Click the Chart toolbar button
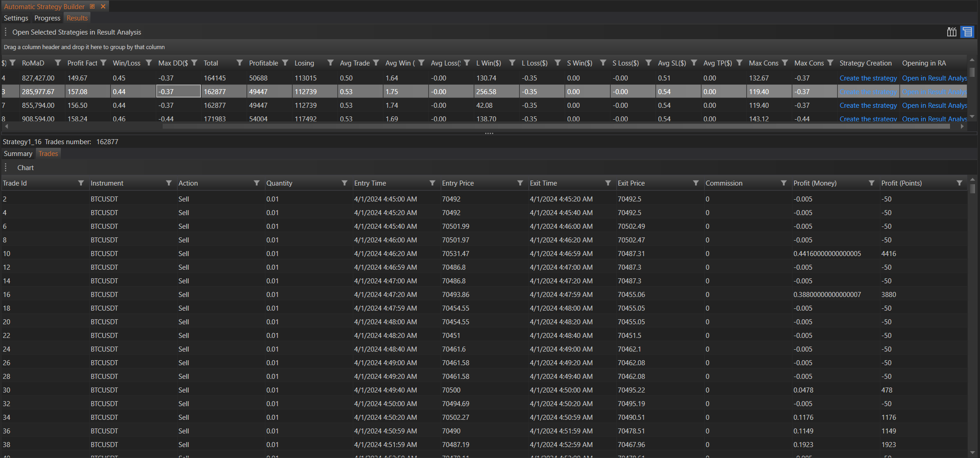 coord(25,168)
